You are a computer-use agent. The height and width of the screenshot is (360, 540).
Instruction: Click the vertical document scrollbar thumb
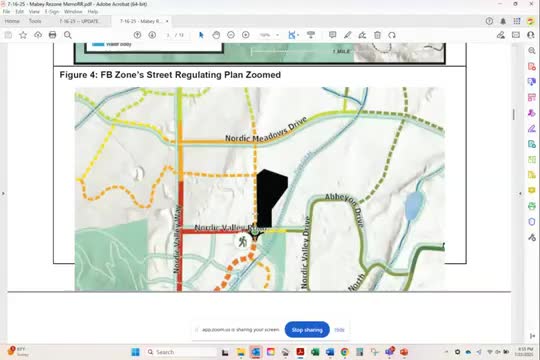pyautogui.click(x=514, y=114)
